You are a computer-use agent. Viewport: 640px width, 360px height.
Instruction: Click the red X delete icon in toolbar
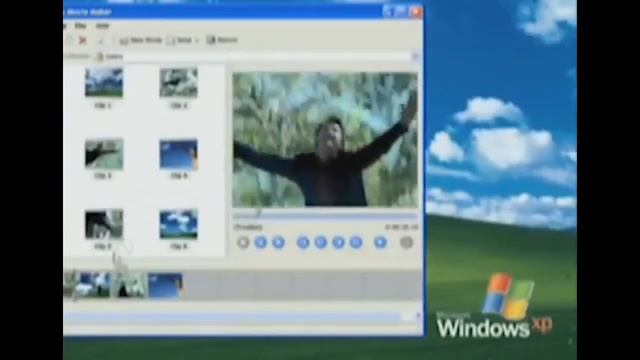click(x=83, y=40)
